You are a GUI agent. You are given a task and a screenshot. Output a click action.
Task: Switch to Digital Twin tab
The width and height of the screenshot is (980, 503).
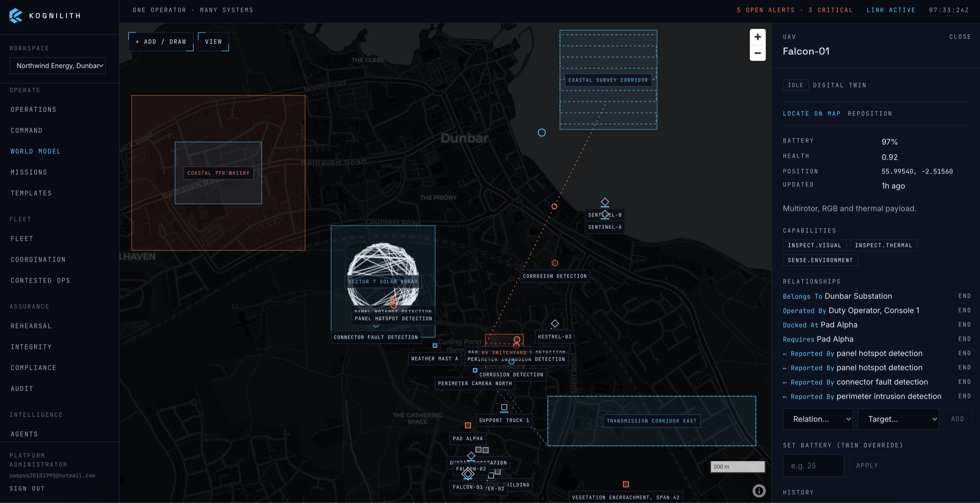point(840,85)
